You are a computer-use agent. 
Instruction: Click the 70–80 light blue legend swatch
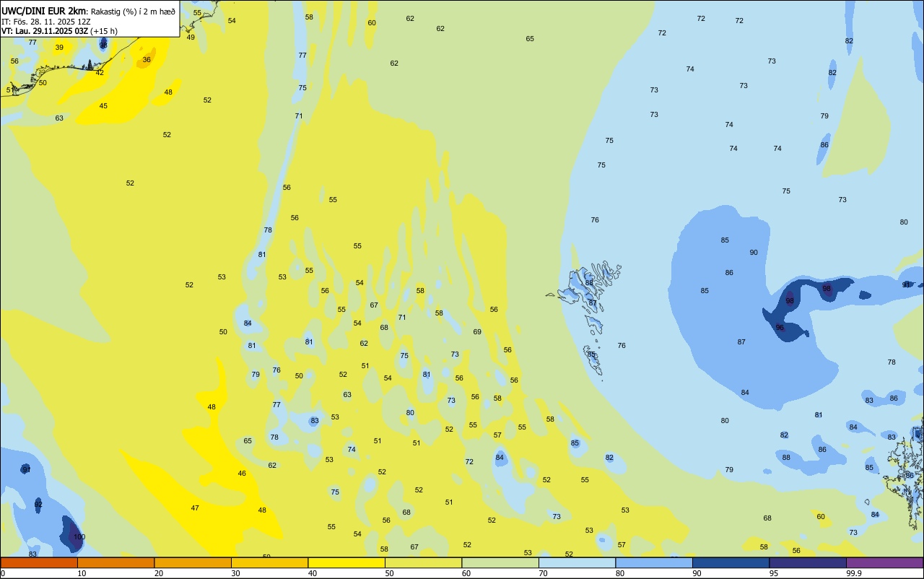pyautogui.click(x=577, y=562)
